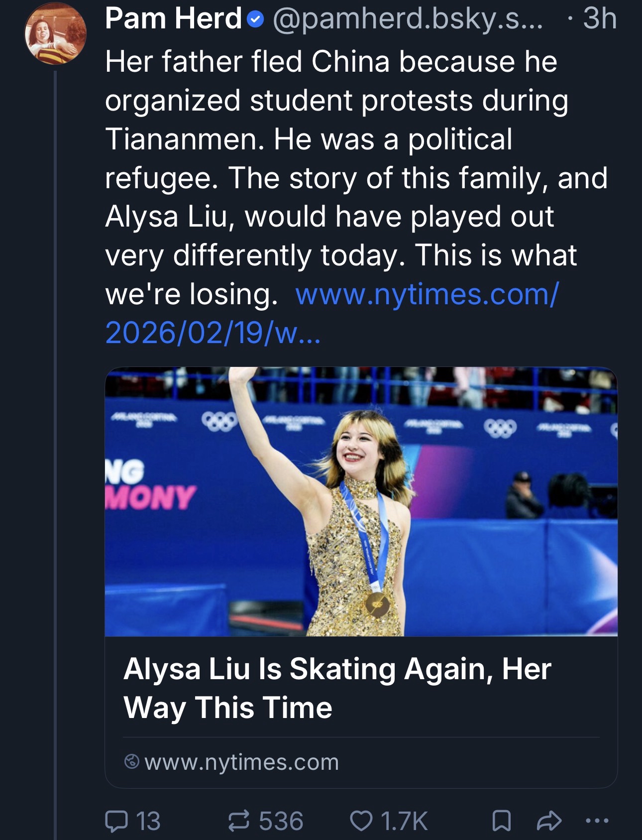Bookmark this post

(x=501, y=821)
